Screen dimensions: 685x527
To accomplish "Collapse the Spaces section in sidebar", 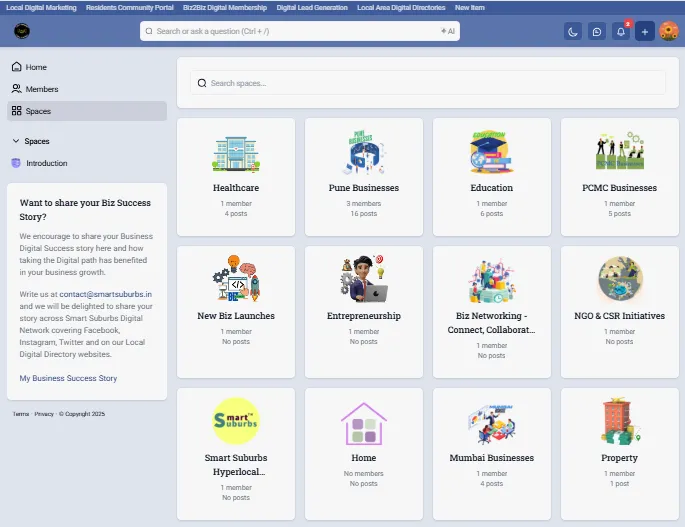I will tap(16, 141).
